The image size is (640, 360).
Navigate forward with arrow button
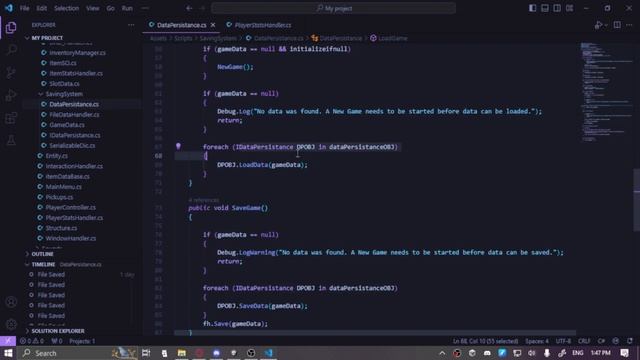[x=202, y=8]
